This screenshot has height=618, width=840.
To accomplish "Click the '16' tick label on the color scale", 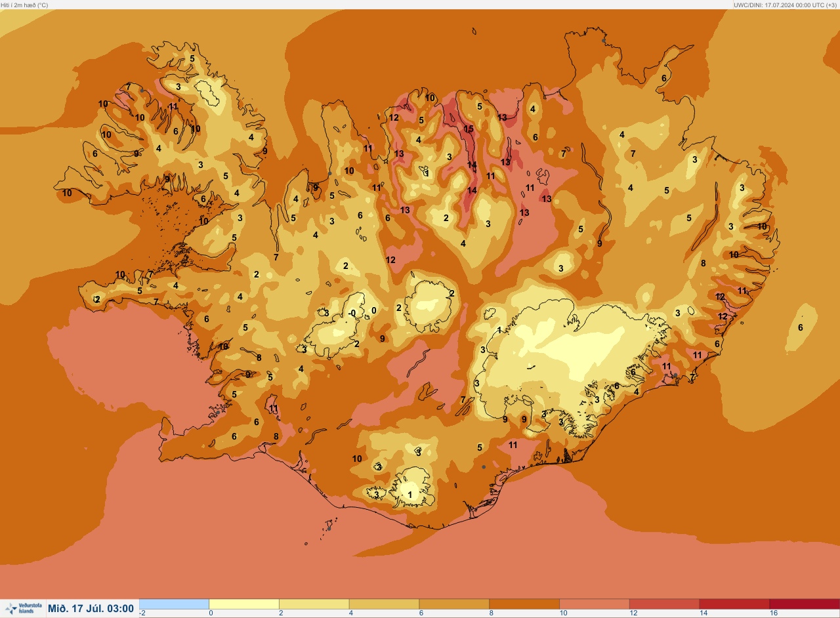I will pos(773,613).
